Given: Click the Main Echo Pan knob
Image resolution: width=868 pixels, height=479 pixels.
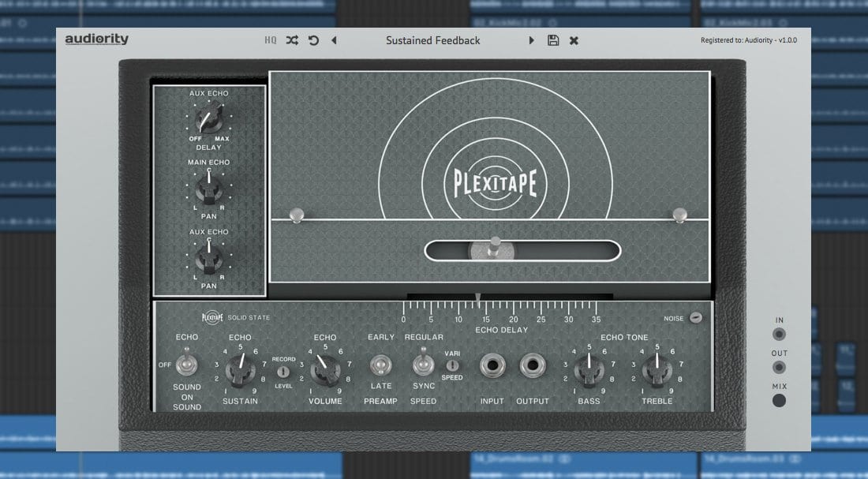Looking at the screenshot, I should [208, 189].
